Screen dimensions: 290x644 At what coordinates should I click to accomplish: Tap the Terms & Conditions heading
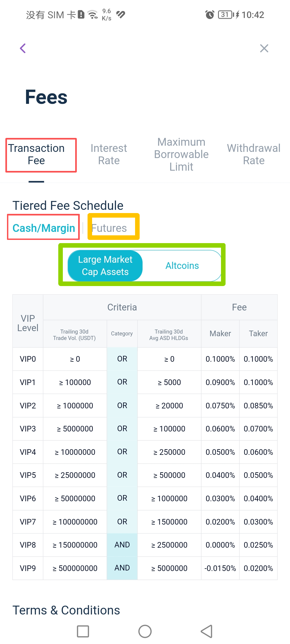tap(66, 610)
